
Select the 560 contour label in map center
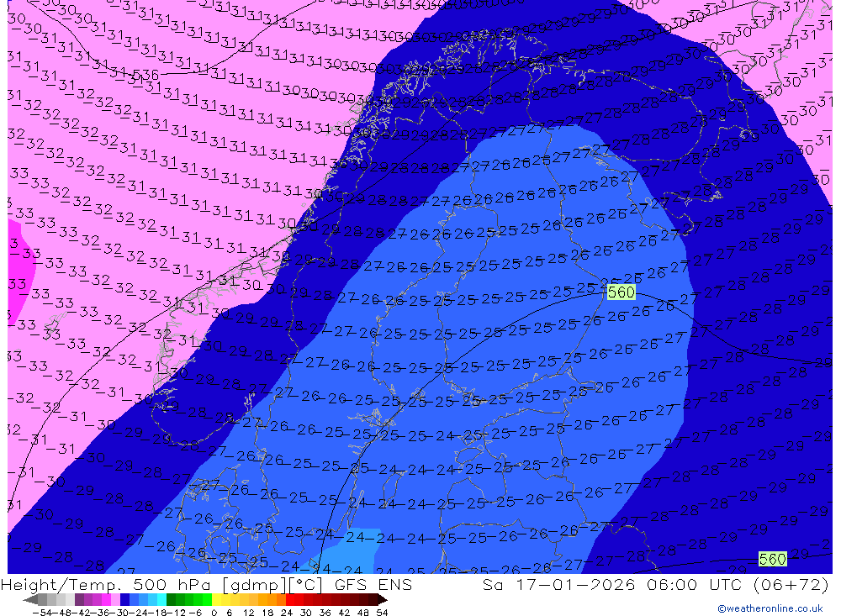pyautogui.click(x=621, y=292)
